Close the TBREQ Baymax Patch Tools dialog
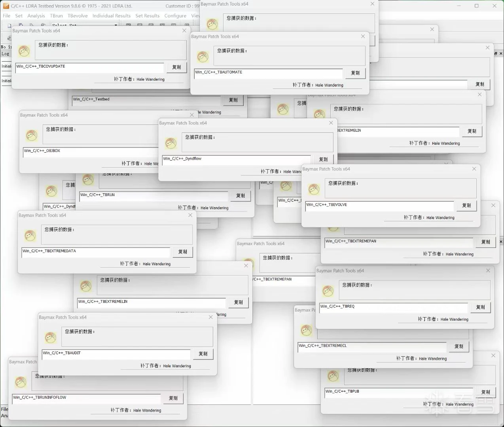 [x=488, y=270]
